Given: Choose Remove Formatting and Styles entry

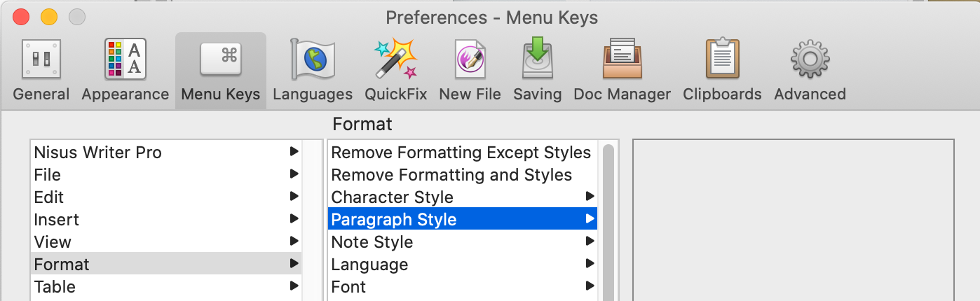Looking at the screenshot, I should click(x=451, y=175).
